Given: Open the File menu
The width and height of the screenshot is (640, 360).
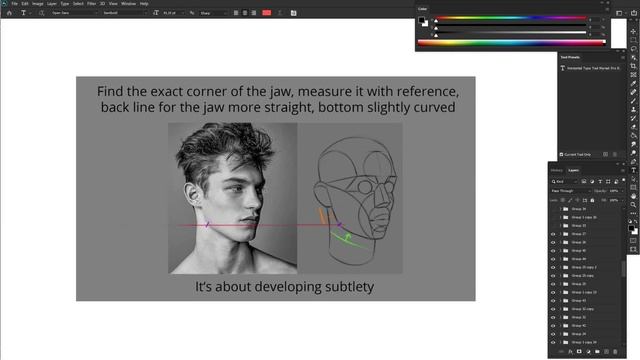Looking at the screenshot, I should [14, 4].
